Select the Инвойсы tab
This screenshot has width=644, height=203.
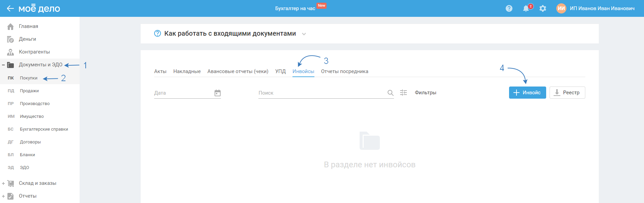pos(303,71)
